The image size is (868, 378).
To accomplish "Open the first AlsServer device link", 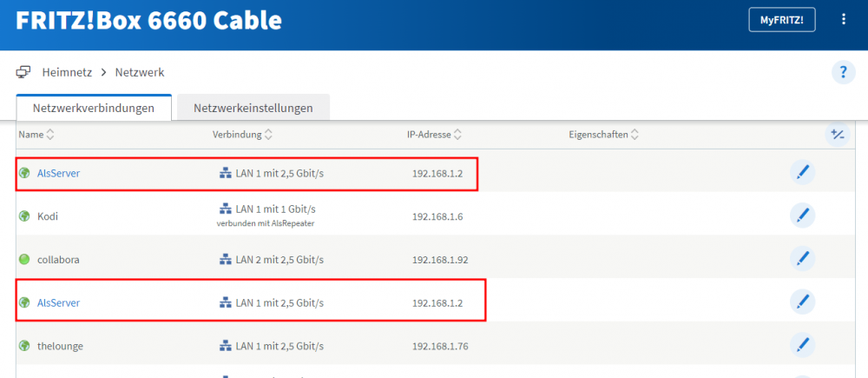I will click(x=58, y=173).
